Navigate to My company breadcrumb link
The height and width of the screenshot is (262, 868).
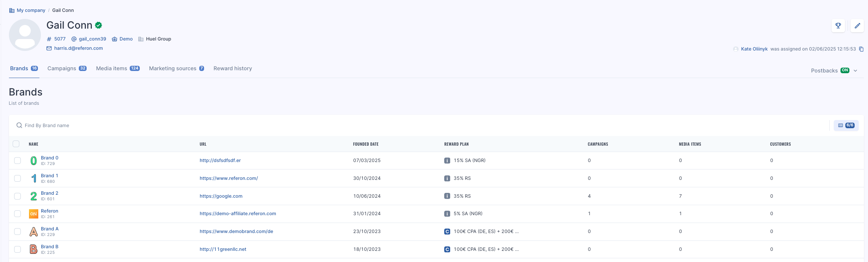pyautogui.click(x=31, y=10)
